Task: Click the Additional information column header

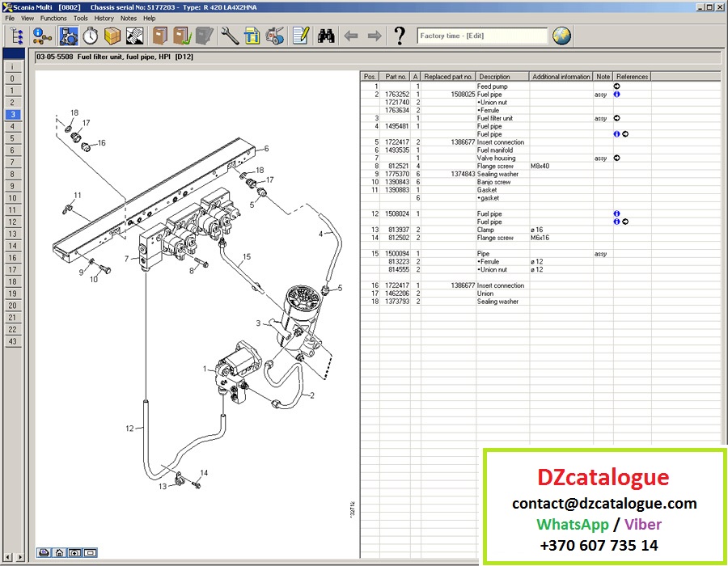Action: pos(561,77)
